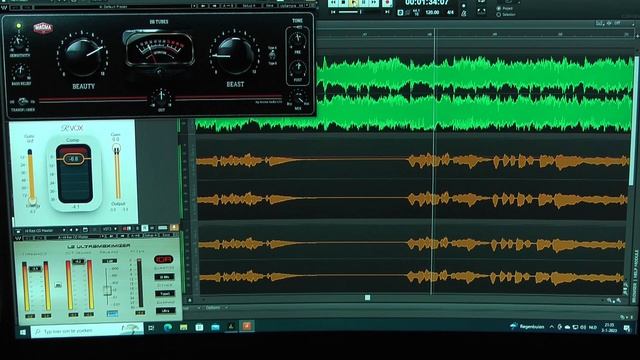Screen dimensions: 640x360
Task: Click the fast-forward transport button
Action: [x=374, y=2]
